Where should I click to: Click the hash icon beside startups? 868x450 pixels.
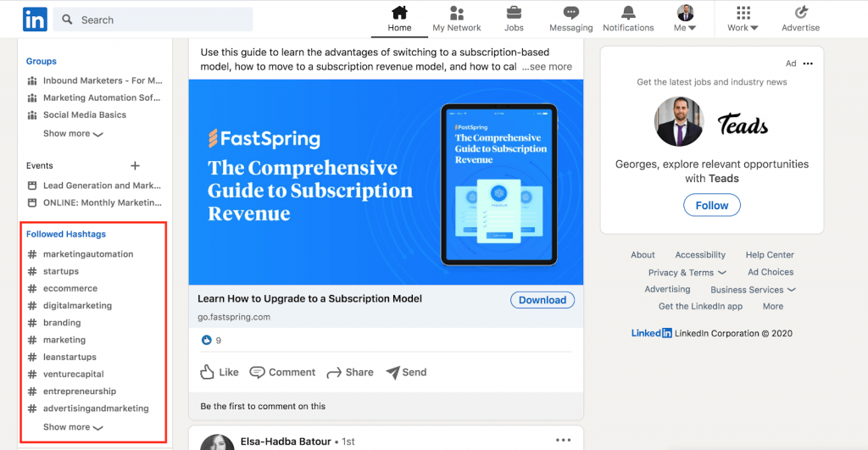(x=32, y=271)
